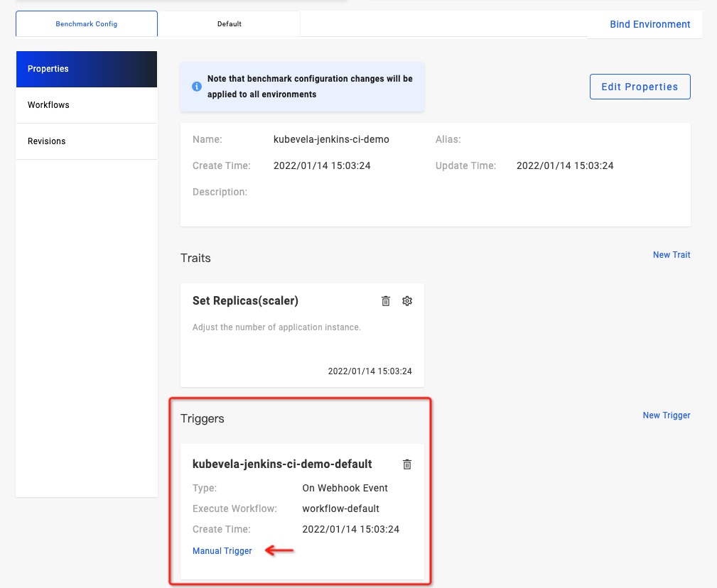
Task: Click the Alias label
Action: click(448, 139)
